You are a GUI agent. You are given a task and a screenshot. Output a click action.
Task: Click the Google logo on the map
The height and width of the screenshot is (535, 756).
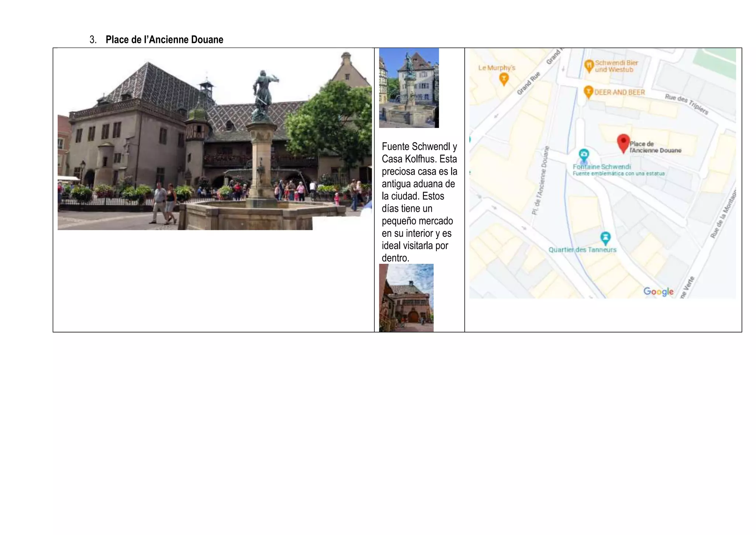(x=659, y=292)
